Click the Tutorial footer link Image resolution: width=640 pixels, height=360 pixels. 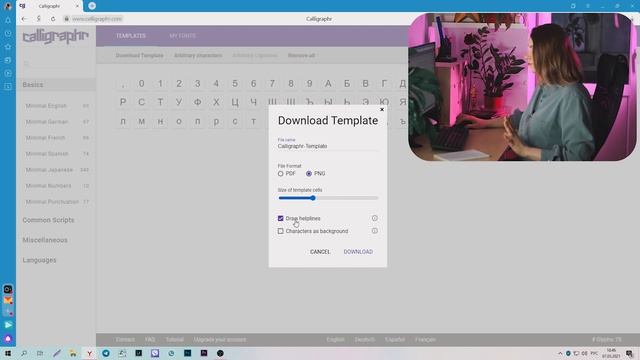[x=174, y=340]
